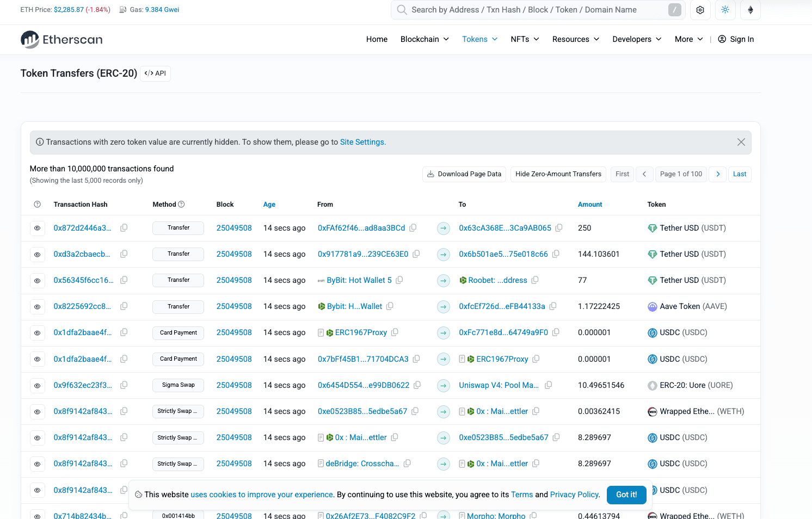Image resolution: width=812 pixels, height=519 pixels.
Task: Toggle Hide Zero-Amount Transfers
Action: click(x=558, y=174)
